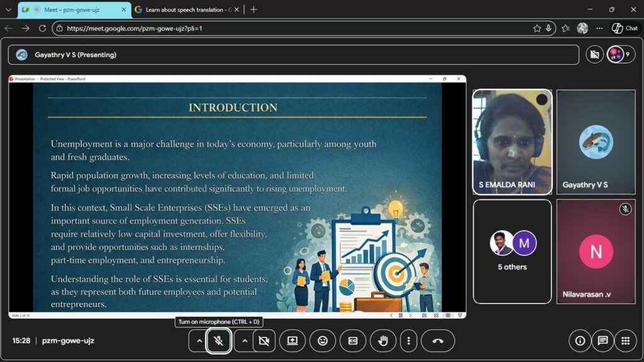This screenshot has height=362, width=644.
Task: Show the 9 participants list
Action: 620,55
